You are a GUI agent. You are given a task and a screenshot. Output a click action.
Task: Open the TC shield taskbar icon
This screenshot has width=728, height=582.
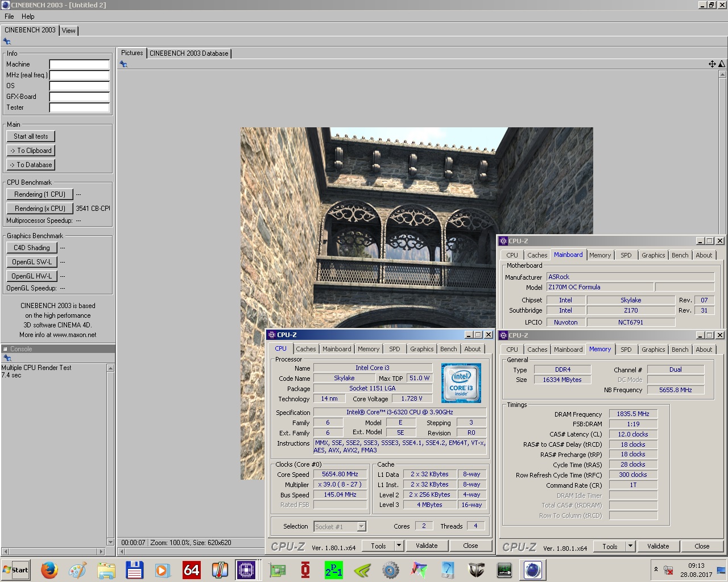click(x=476, y=569)
